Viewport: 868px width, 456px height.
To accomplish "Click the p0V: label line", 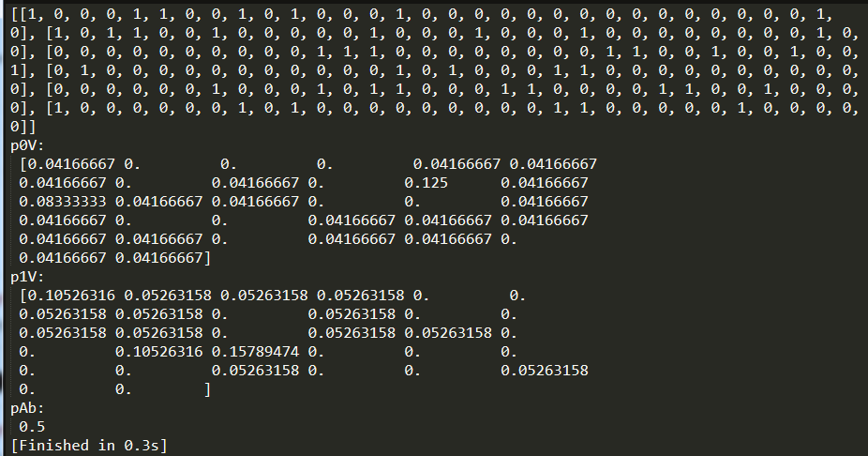I will coord(30,146).
